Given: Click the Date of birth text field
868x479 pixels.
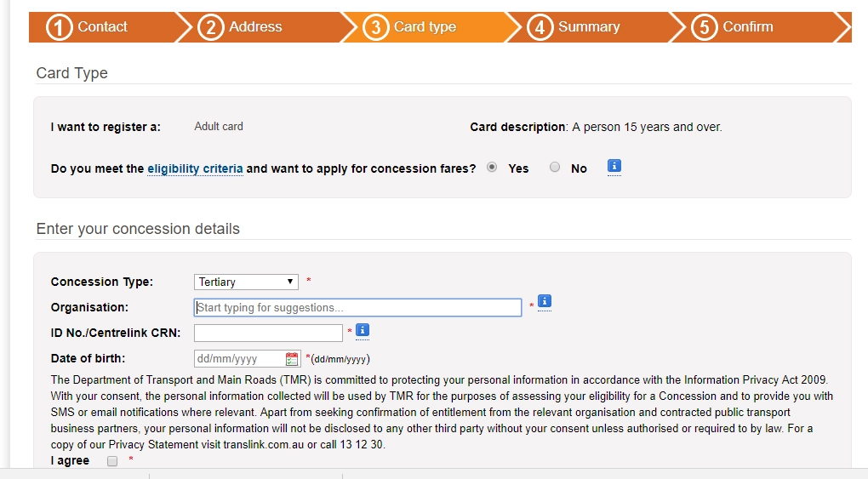Looking at the screenshot, I should coord(238,358).
